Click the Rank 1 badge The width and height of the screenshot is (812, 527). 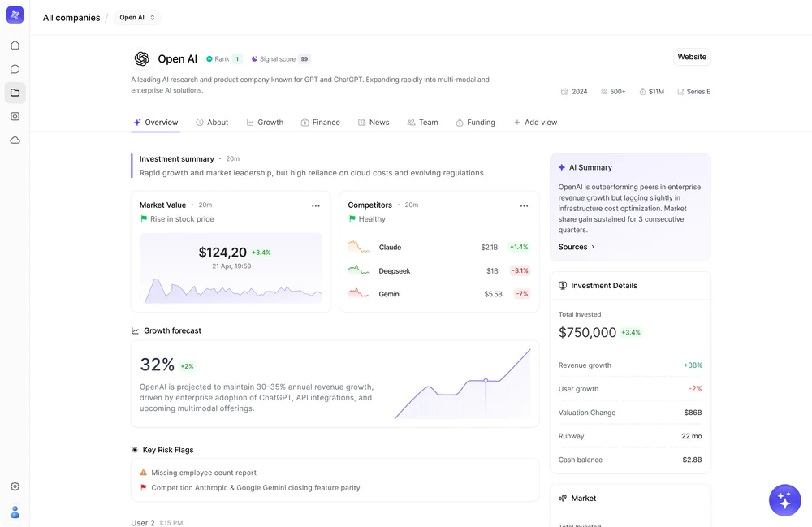point(224,59)
